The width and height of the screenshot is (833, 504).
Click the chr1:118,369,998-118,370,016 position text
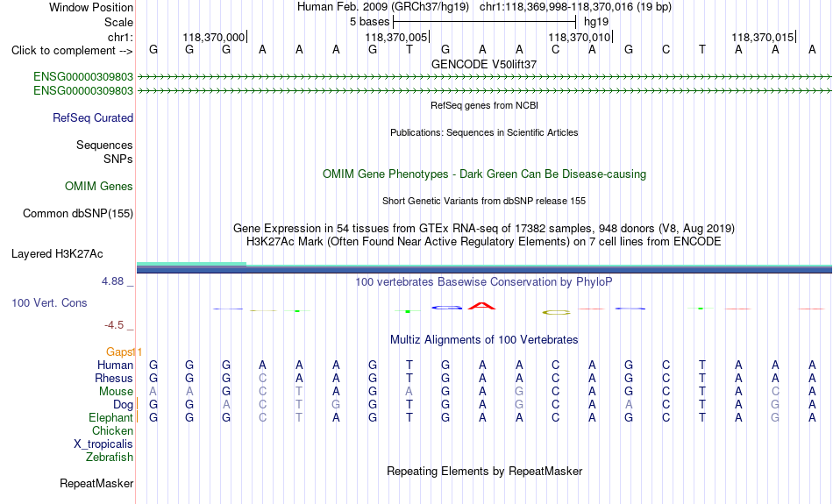click(x=575, y=7)
